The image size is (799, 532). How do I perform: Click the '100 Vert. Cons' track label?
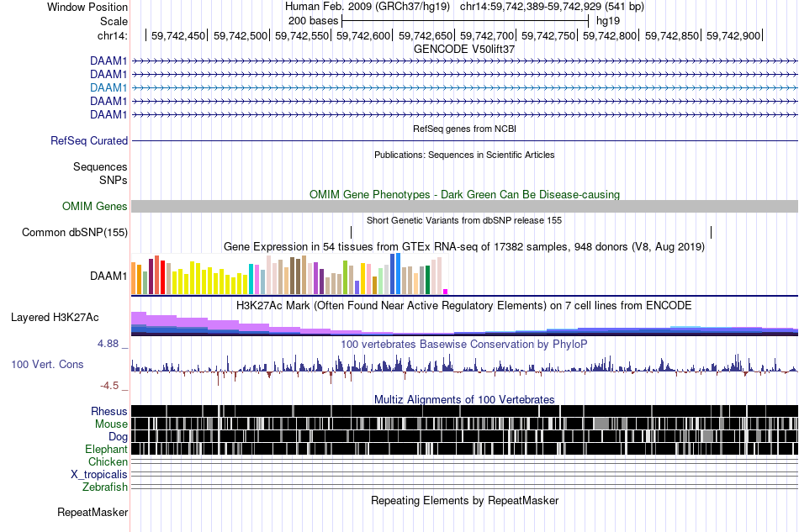coord(47,365)
